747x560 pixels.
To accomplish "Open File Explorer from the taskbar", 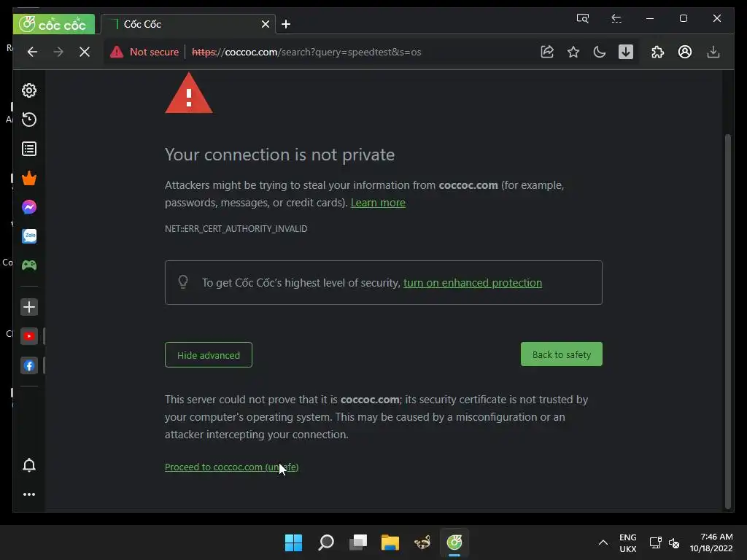I will [x=390, y=542].
